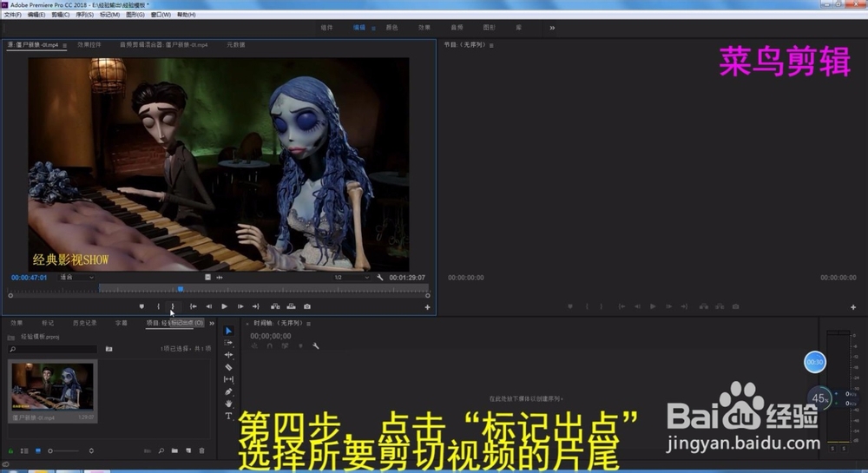Click the trash Clear icon in Project panel
This screenshot has height=473, width=868.
point(202,451)
